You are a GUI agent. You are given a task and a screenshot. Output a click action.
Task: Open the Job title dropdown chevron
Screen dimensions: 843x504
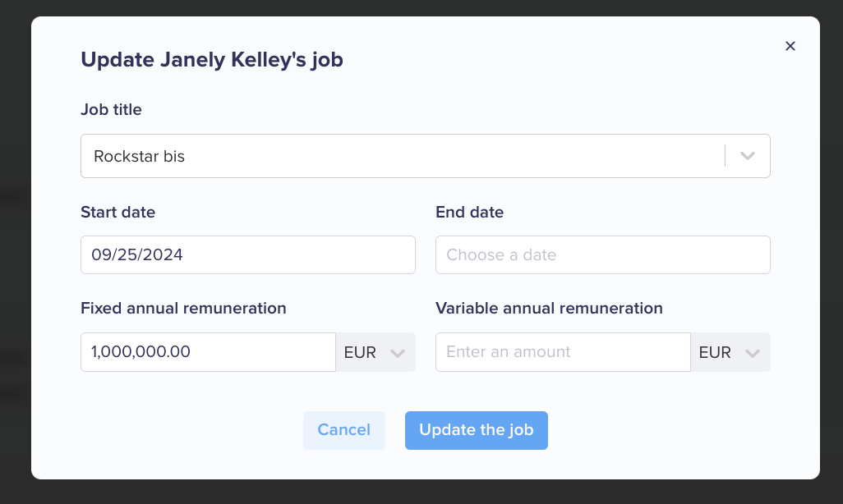tap(748, 156)
